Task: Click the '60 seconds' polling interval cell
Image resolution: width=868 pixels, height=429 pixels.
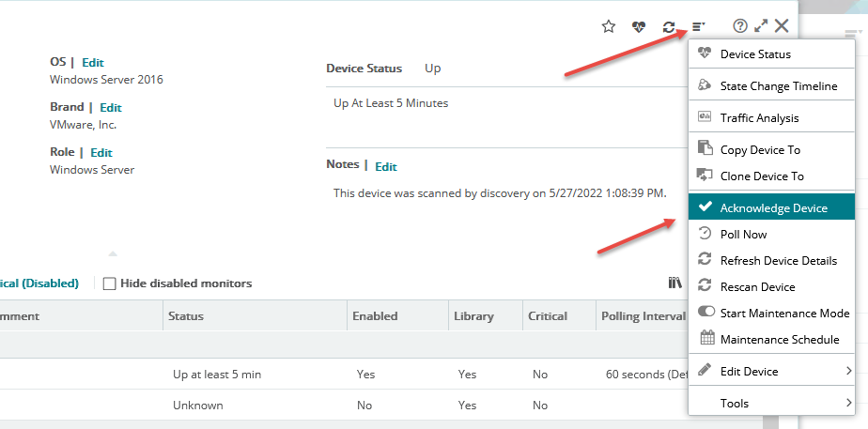Action: pos(646,375)
